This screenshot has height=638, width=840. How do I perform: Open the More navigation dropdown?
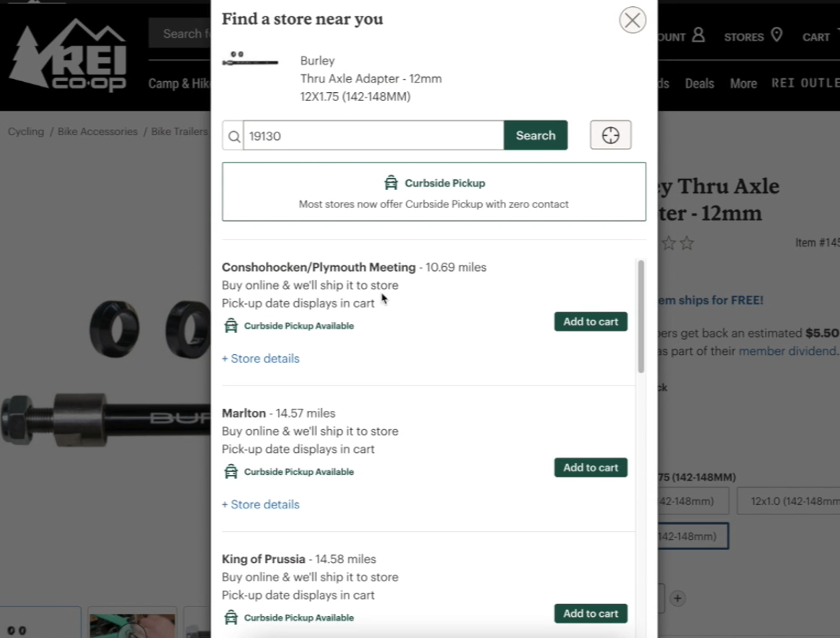(743, 83)
